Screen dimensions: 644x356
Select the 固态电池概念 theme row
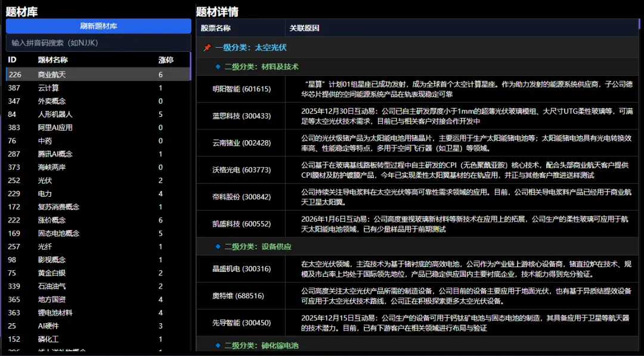98,233
